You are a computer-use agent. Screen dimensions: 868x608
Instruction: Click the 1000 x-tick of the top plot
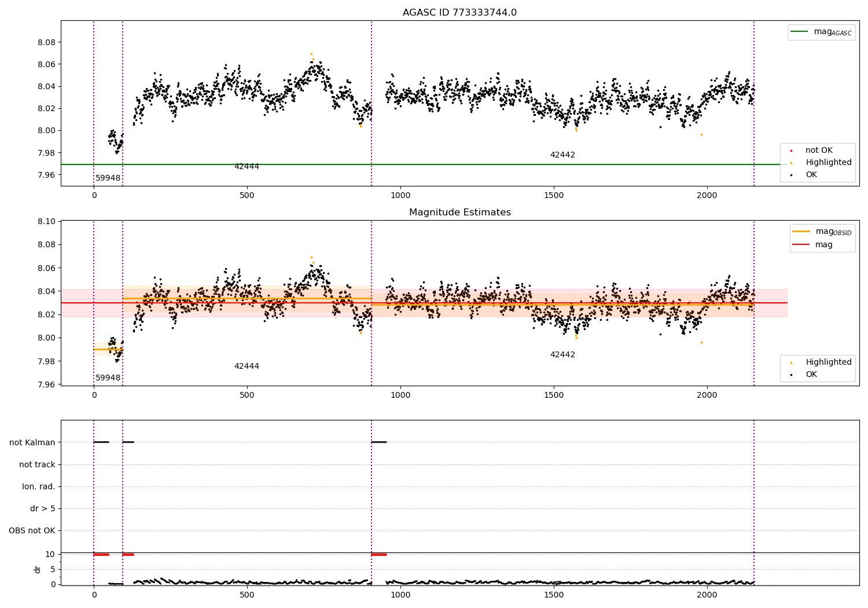(400, 196)
